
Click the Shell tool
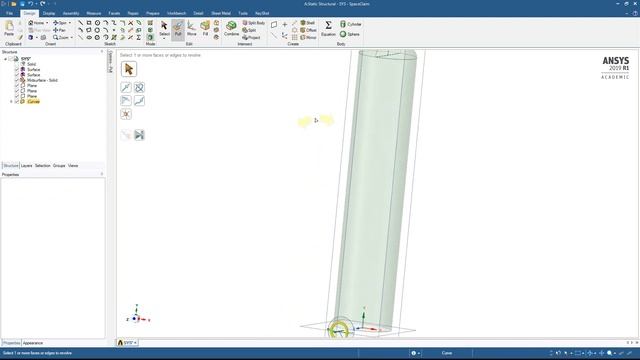[x=308, y=23]
